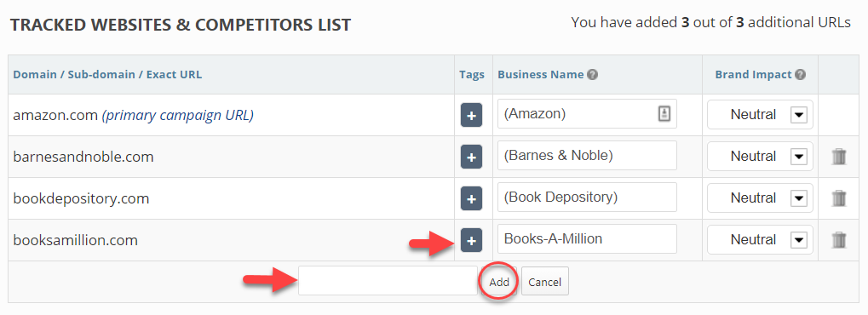Edit the Books-A-Million business name field
The width and height of the screenshot is (868, 315).
point(587,239)
